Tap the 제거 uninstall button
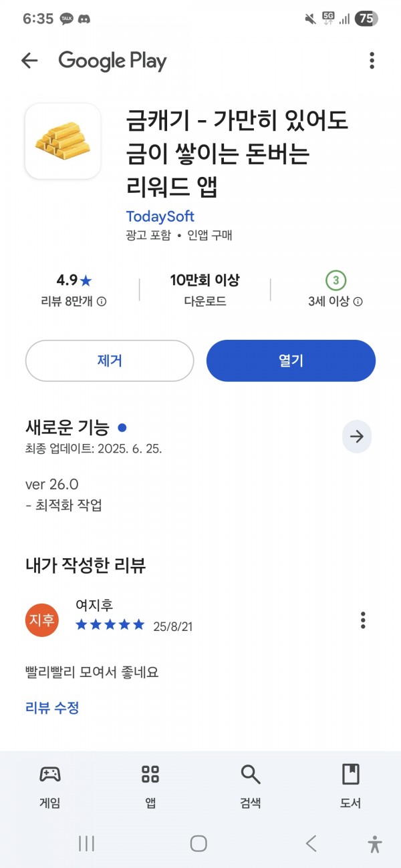The image size is (401, 868). point(110,361)
